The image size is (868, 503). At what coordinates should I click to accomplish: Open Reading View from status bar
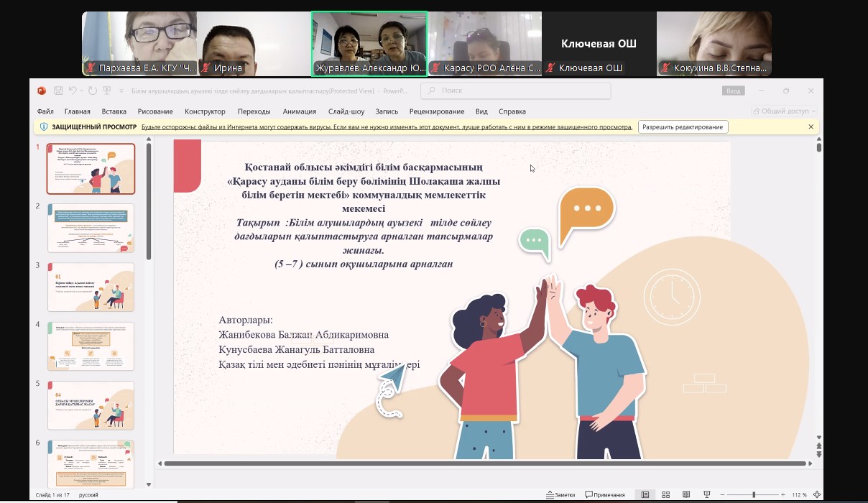tap(687, 494)
